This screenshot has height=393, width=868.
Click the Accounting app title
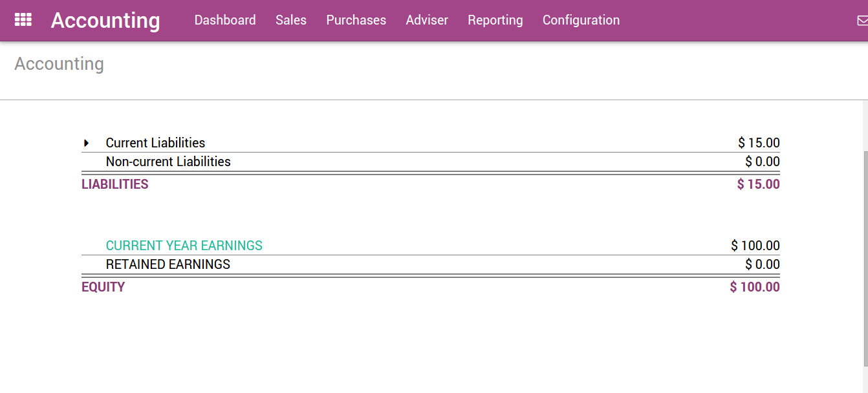pyautogui.click(x=105, y=20)
